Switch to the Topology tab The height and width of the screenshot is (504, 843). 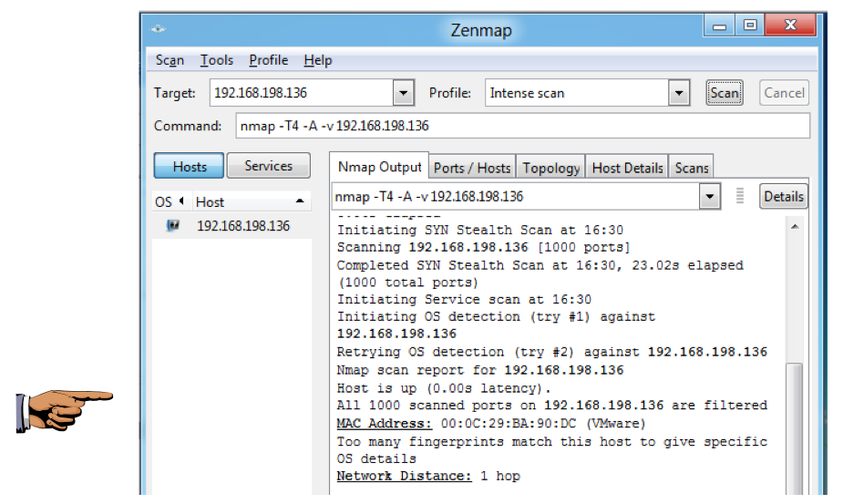point(551,169)
